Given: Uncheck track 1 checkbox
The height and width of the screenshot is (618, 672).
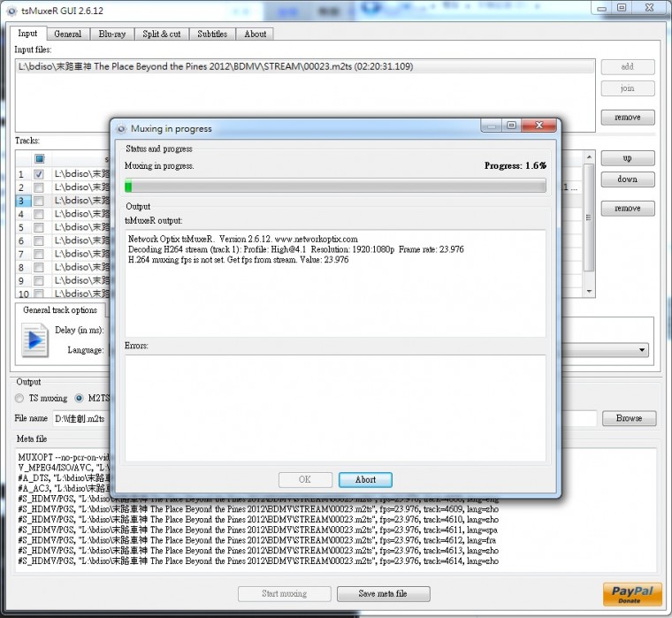Looking at the screenshot, I should tap(38, 175).
